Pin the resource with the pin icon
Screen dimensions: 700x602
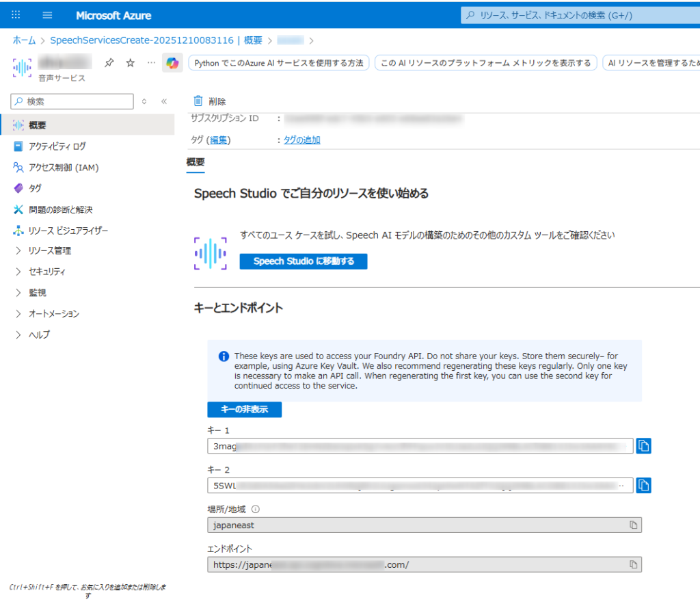click(x=109, y=63)
